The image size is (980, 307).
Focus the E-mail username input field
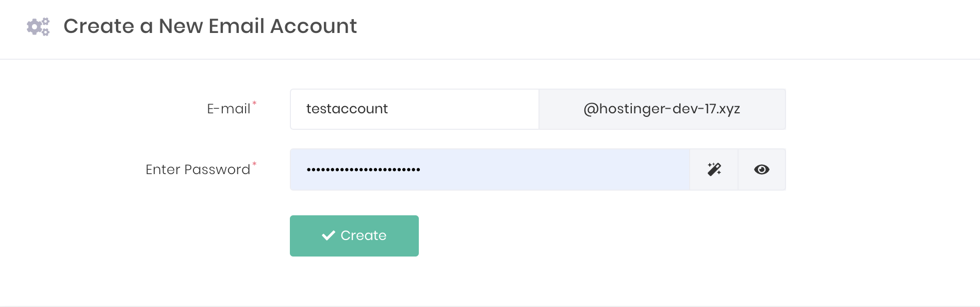415,109
